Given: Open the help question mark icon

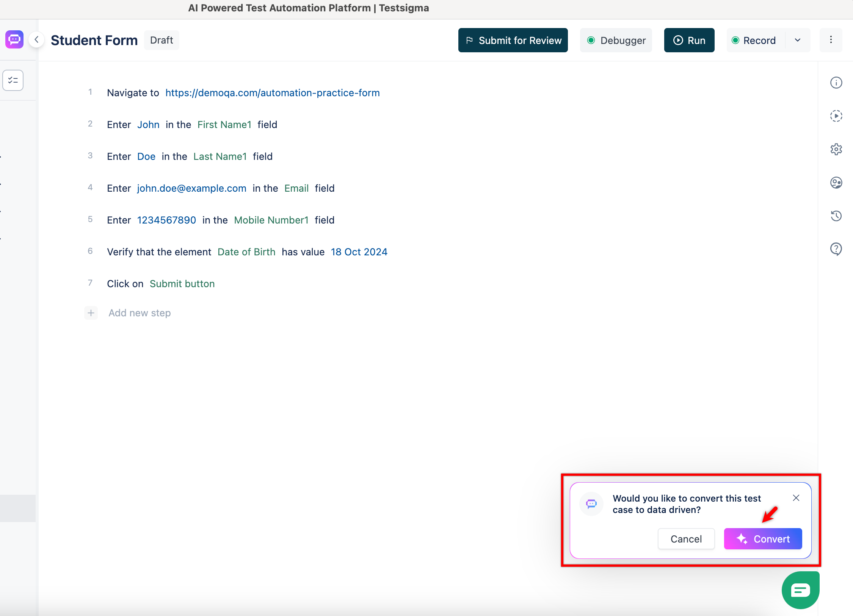Looking at the screenshot, I should click(836, 249).
